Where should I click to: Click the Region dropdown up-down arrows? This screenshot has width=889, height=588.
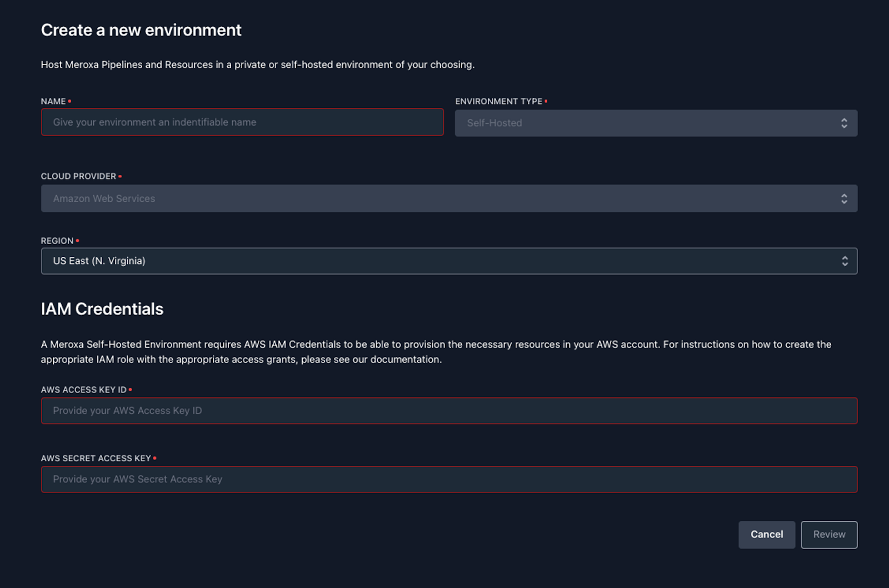tap(844, 261)
